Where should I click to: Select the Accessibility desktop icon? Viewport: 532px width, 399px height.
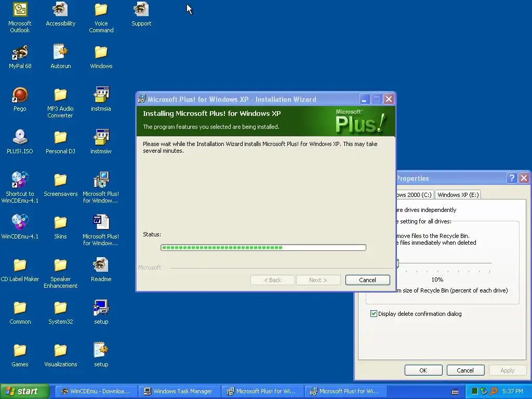point(60,14)
